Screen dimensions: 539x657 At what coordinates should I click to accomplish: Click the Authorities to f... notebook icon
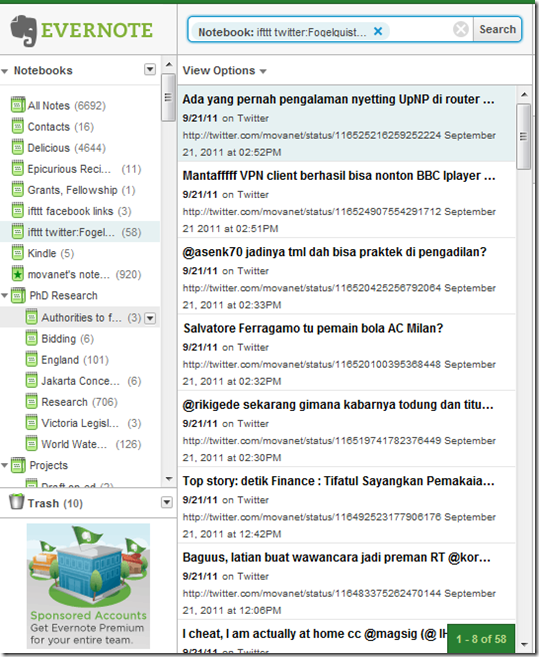click(x=31, y=317)
